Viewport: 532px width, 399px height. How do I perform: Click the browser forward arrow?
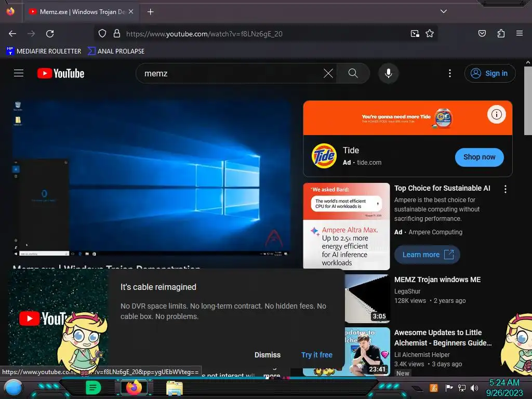(x=31, y=34)
